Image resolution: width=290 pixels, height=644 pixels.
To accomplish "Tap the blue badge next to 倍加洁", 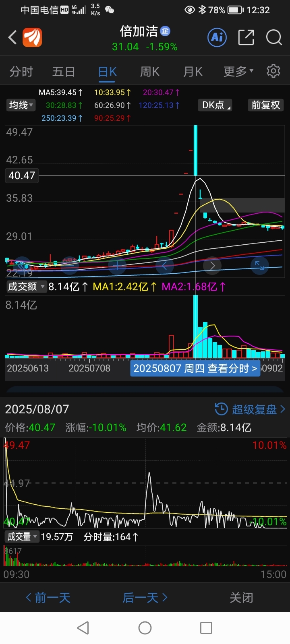I will click(x=165, y=31).
